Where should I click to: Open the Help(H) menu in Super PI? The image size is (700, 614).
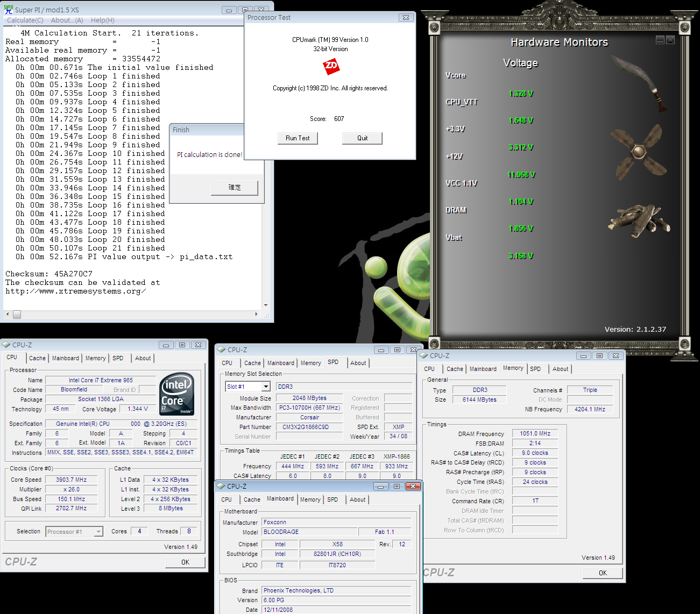[x=102, y=20]
